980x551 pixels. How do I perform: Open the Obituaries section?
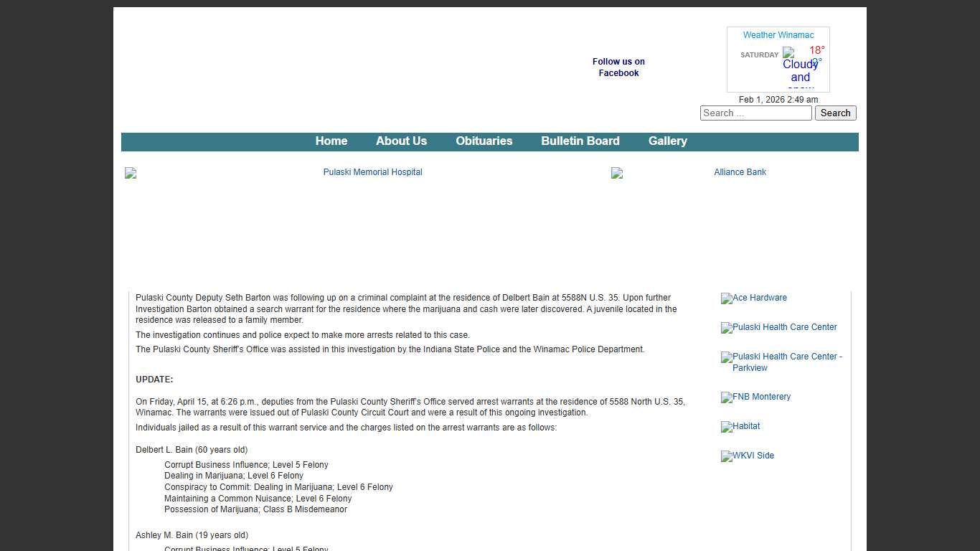coord(484,141)
